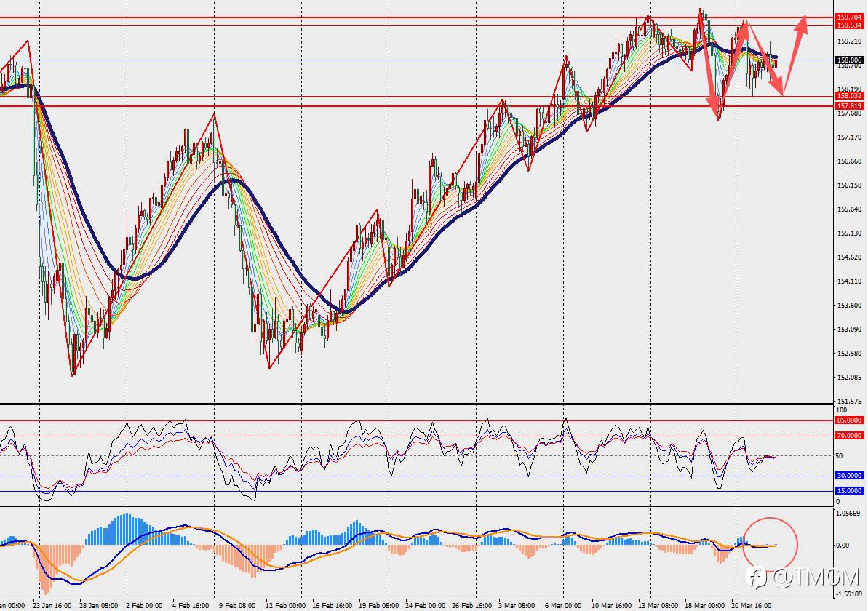
Task: Click the red circle on MACD panel
Action: click(x=770, y=545)
